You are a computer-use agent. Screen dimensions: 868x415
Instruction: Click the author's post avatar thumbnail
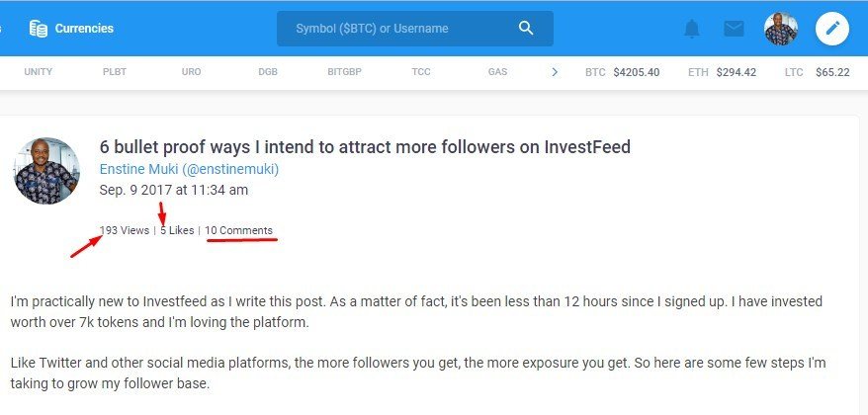point(46,170)
